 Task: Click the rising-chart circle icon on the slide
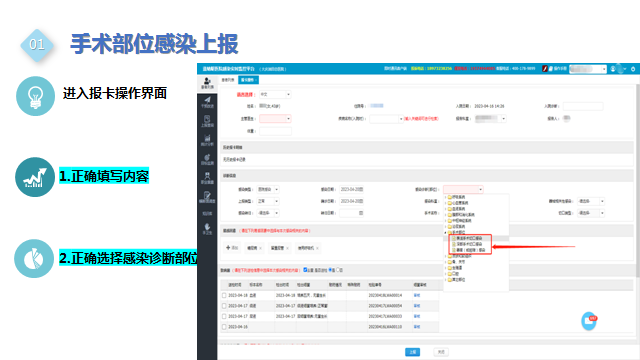[x=35, y=177]
